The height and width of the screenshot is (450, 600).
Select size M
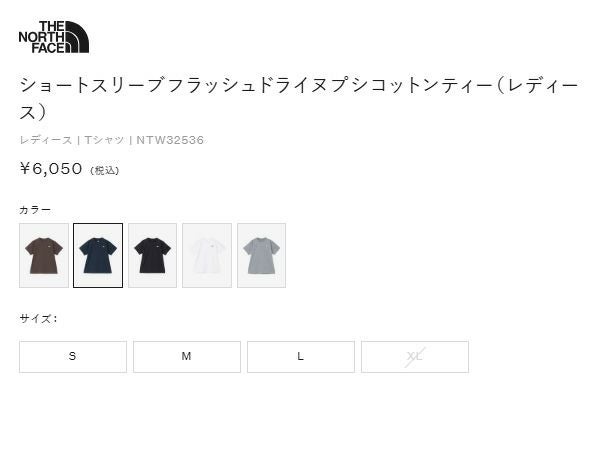coord(187,357)
